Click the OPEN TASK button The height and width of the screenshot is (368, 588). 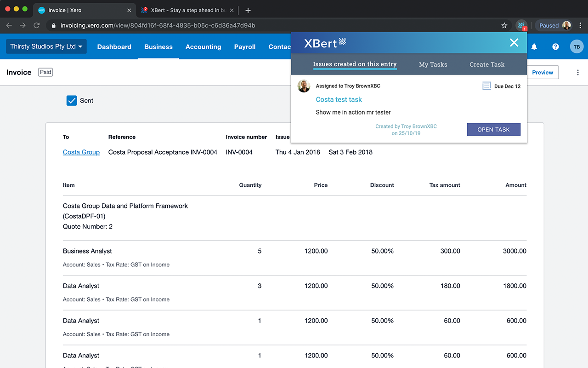493,129
